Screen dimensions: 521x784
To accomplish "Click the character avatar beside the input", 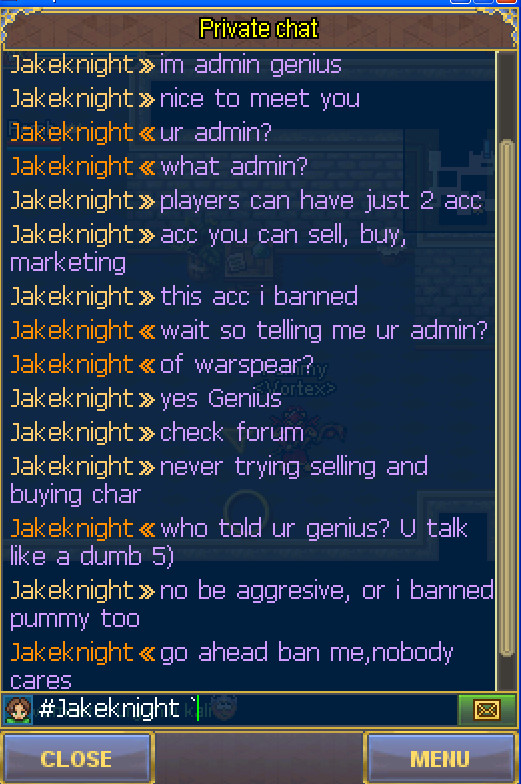I will pyautogui.click(x=18, y=709).
